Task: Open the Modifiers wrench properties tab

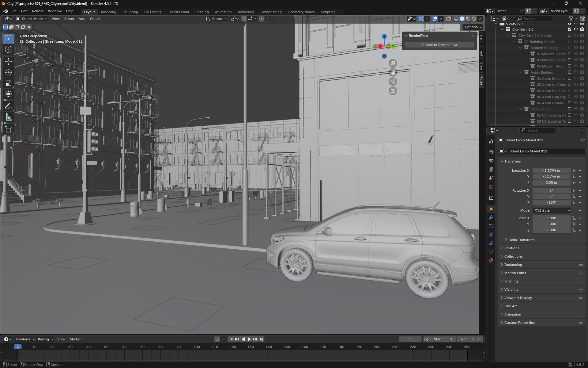Action: click(491, 217)
